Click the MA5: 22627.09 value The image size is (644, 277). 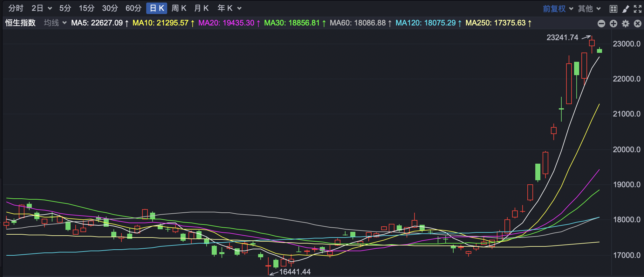[x=100, y=23]
